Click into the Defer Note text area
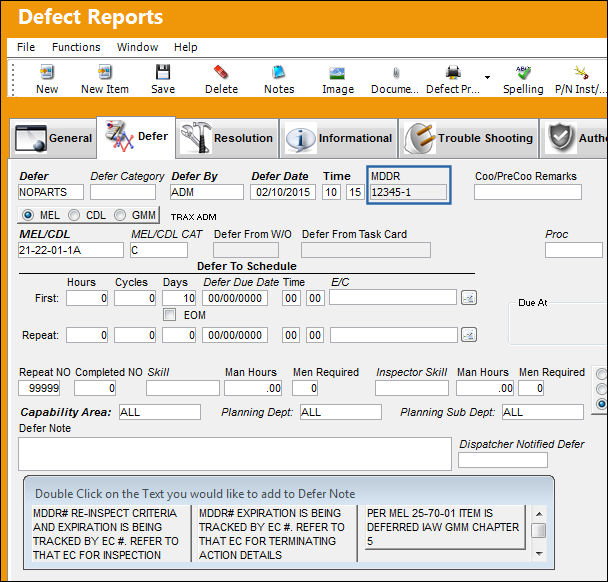The width and height of the screenshot is (608, 582). coord(235,454)
